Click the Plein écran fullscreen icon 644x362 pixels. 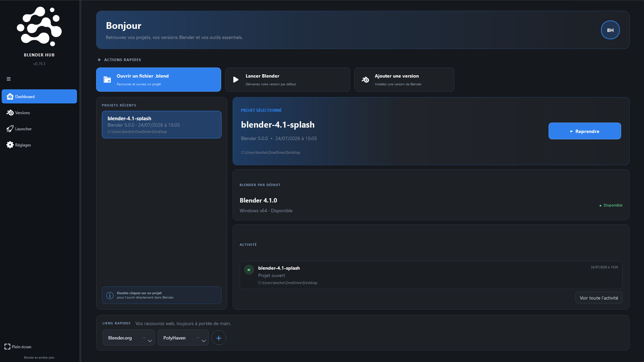(x=7, y=347)
